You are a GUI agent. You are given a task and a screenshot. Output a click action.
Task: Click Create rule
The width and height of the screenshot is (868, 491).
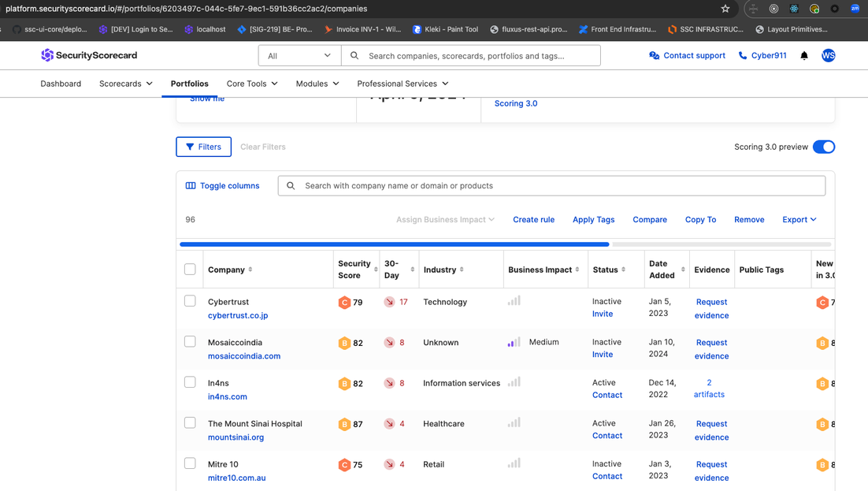(534, 219)
